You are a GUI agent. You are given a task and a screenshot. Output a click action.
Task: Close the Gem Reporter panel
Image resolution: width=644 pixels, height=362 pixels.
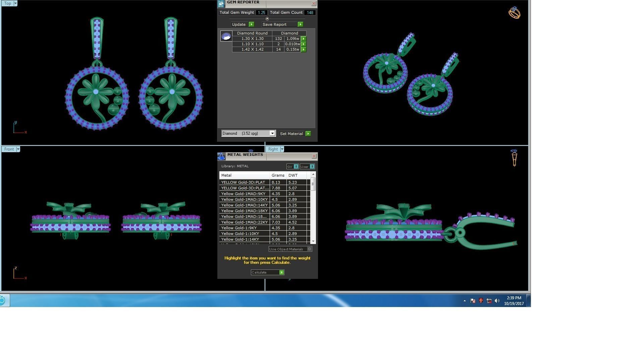coord(314,4)
